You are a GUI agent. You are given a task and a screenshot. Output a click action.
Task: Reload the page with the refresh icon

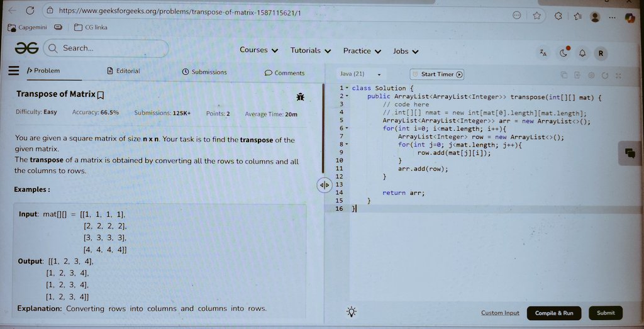(30, 10)
